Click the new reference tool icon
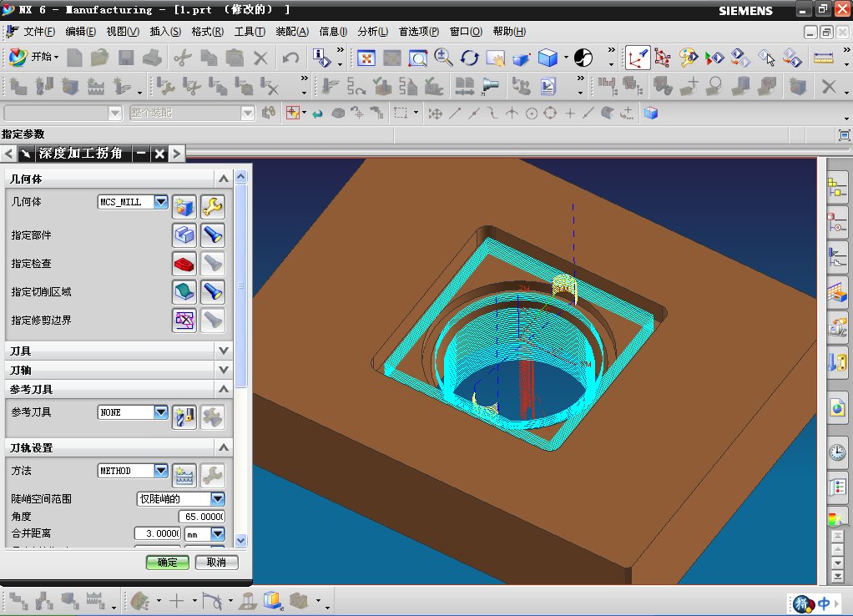 tap(184, 417)
